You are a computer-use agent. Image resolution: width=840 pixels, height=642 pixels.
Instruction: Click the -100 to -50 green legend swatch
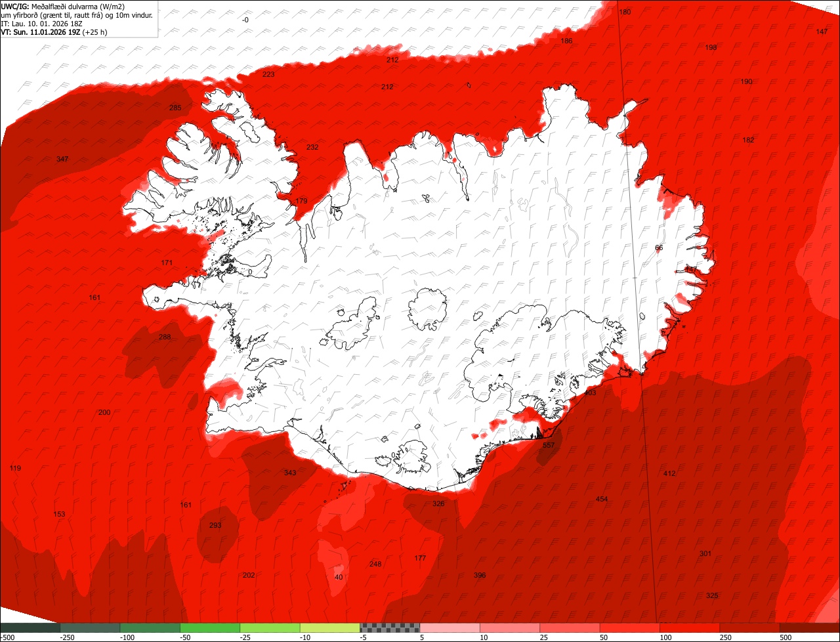point(150,628)
